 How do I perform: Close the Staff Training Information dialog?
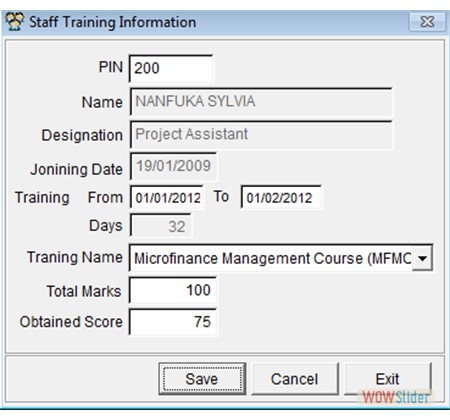click(x=427, y=22)
